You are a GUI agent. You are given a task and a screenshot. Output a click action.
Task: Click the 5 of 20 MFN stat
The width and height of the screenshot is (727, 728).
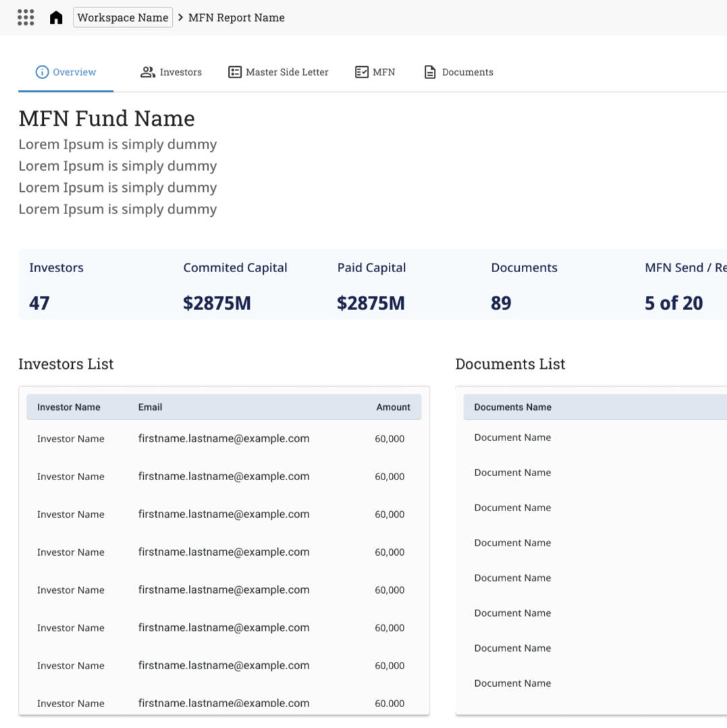(x=673, y=303)
